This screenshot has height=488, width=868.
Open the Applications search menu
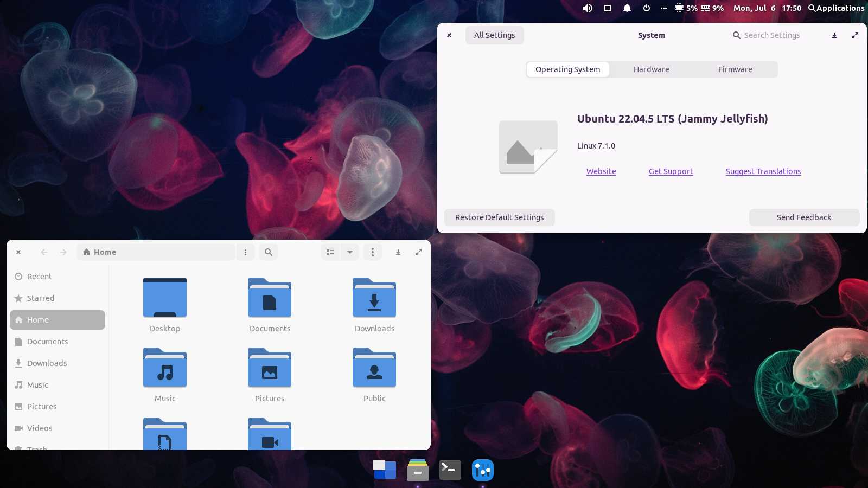coord(836,8)
